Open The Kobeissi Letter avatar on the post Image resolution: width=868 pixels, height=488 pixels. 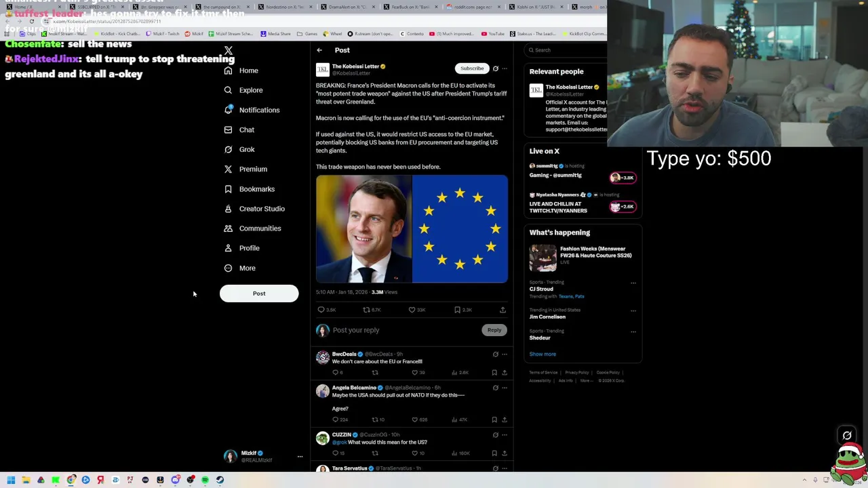click(323, 70)
